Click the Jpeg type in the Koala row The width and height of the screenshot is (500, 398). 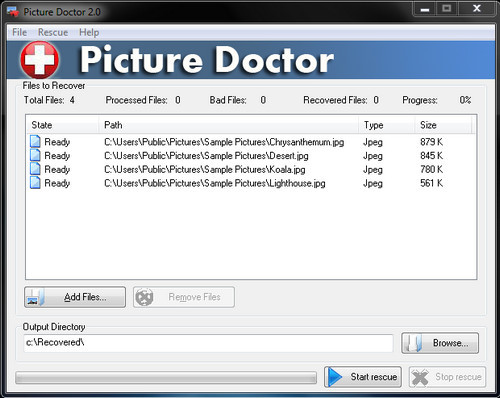[373, 170]
